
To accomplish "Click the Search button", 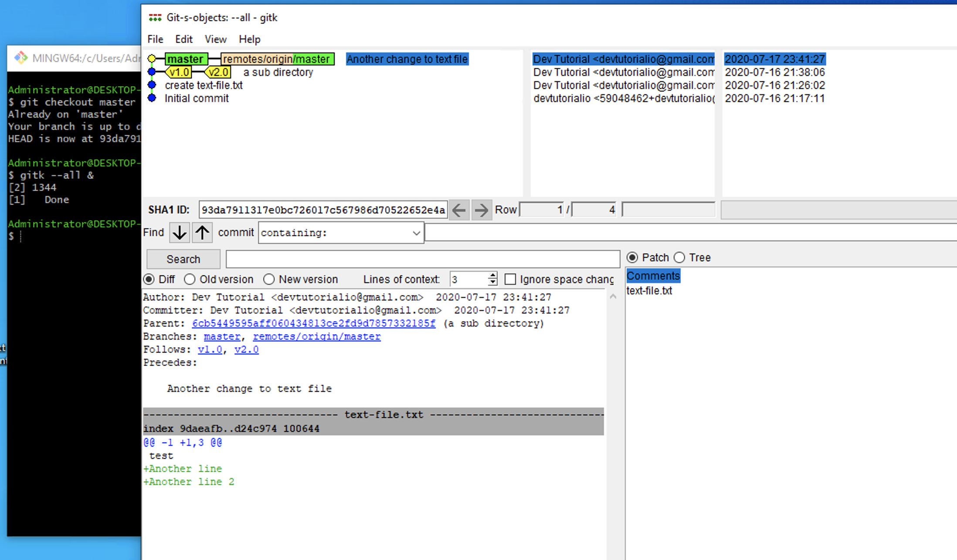I will pyautogui.click(x=183, y=259).
